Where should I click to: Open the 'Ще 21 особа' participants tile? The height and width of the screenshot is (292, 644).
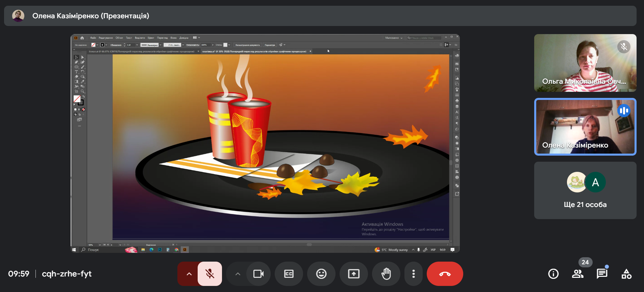pyautogui.click(x=585, y=190)
